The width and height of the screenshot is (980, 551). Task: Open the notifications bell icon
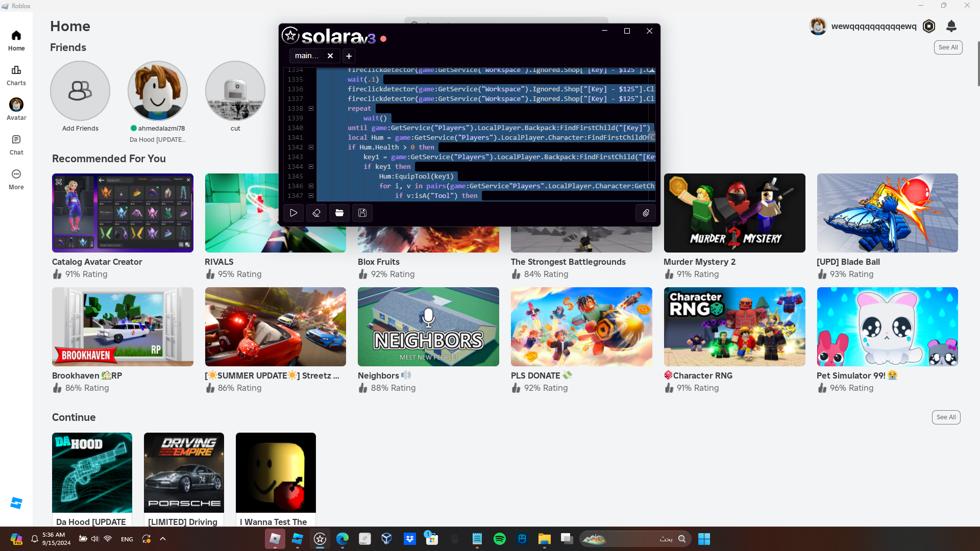951,26
